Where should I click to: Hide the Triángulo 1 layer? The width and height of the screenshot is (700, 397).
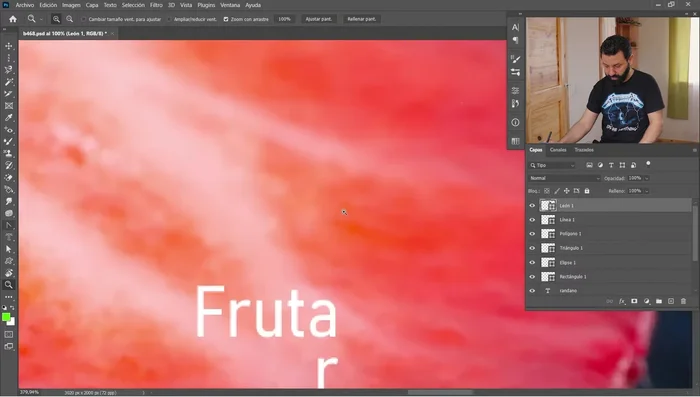(532, 248)
